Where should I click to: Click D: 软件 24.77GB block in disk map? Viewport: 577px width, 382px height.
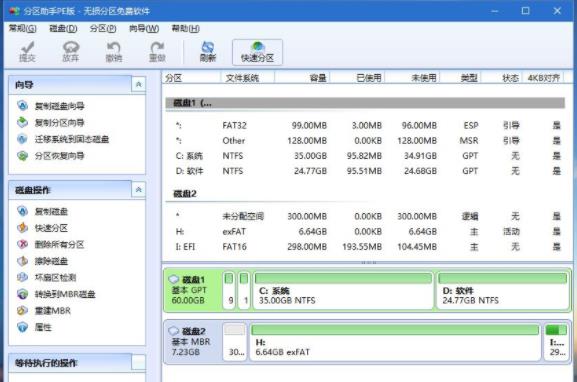click(503, 290)
